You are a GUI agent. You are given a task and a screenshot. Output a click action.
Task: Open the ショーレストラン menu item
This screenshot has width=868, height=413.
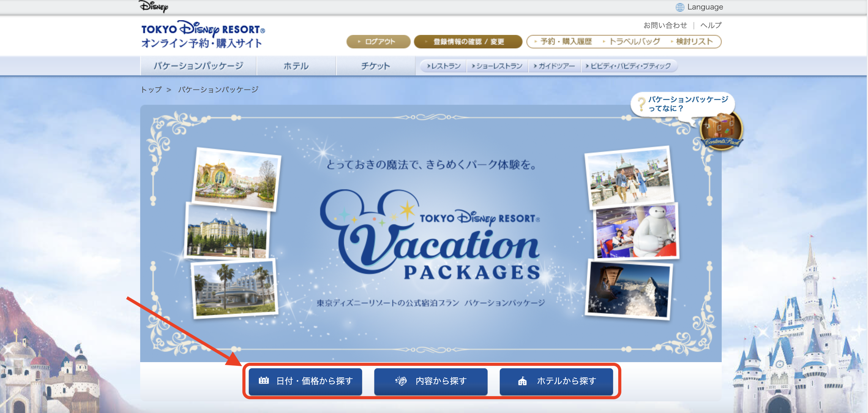tap(497, 66)
